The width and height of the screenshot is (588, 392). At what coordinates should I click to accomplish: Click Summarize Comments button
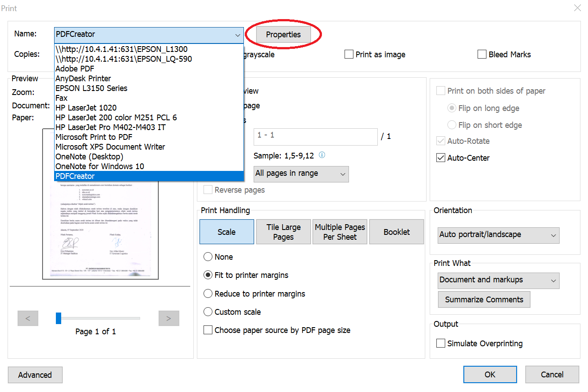484,300
